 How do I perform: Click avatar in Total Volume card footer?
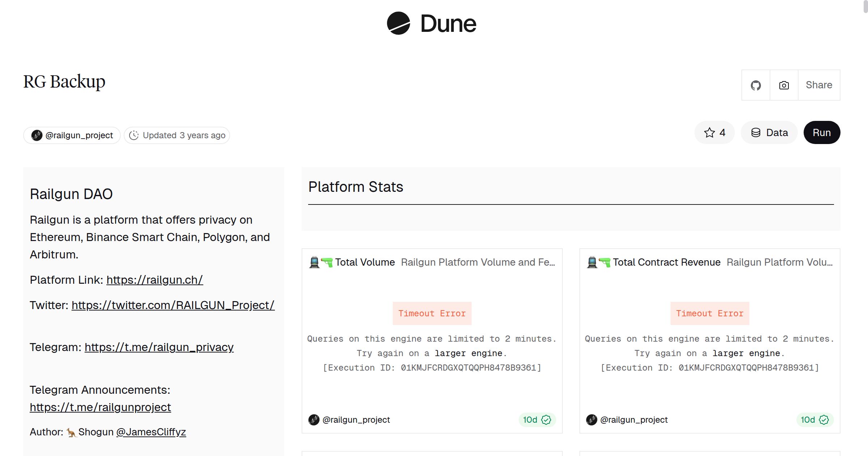click(314, 420)
